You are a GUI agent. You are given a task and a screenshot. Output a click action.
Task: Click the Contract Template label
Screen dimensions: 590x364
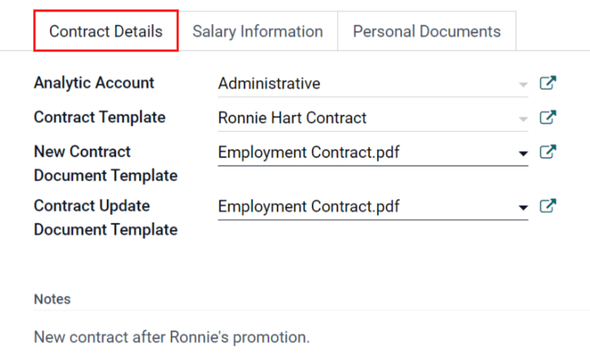point(99,117)
